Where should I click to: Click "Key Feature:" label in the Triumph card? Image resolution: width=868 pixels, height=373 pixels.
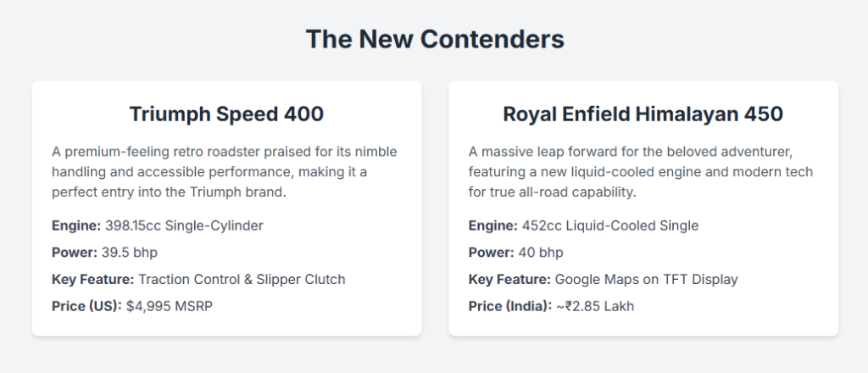point(93,279)
